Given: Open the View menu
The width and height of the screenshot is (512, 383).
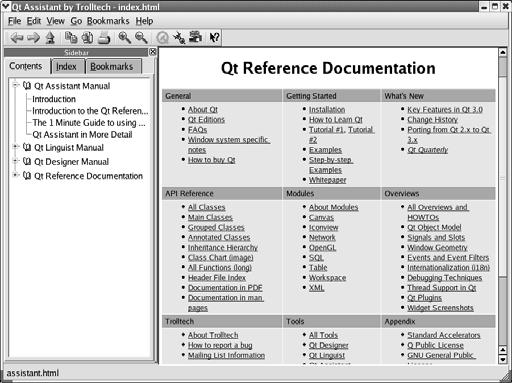Looking at the screenshot, I should (x=55, y=21).
